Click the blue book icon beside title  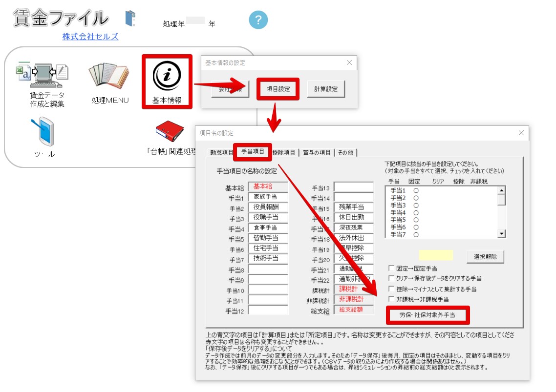pyautogui.click(x=130, y=19)
